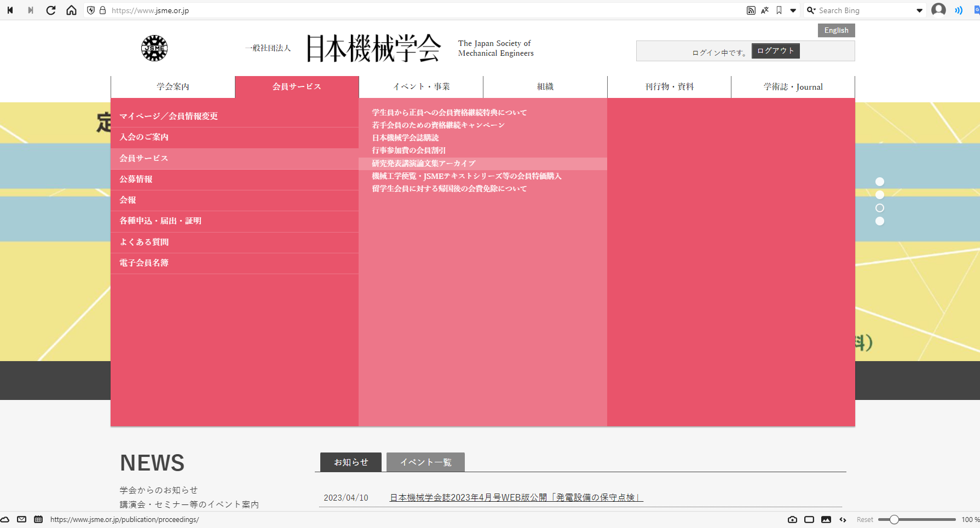Open the cloud sync status icon
This screenshot has width=980, height=528.
pyautogui.click(x=5, y=519)
